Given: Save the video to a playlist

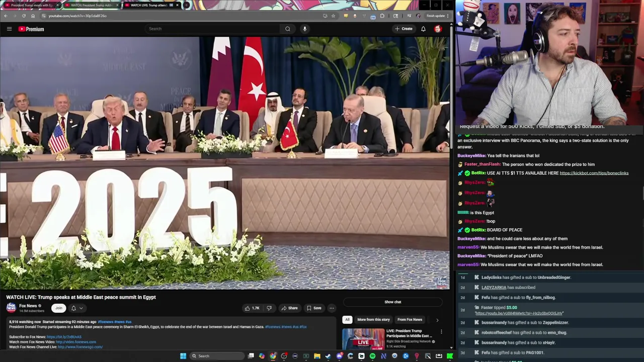Looking at the screenshot, I should pyautogui.click(x=314, y=308).
